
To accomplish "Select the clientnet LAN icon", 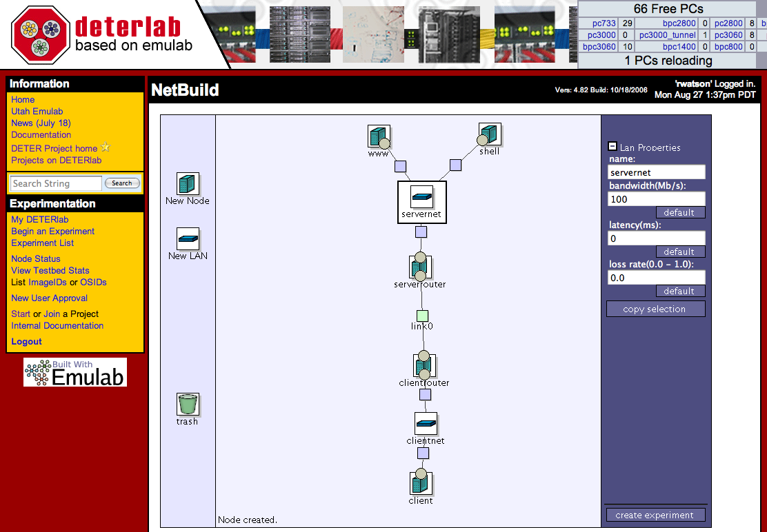I will pyautogui.click(x=426, y=423).
